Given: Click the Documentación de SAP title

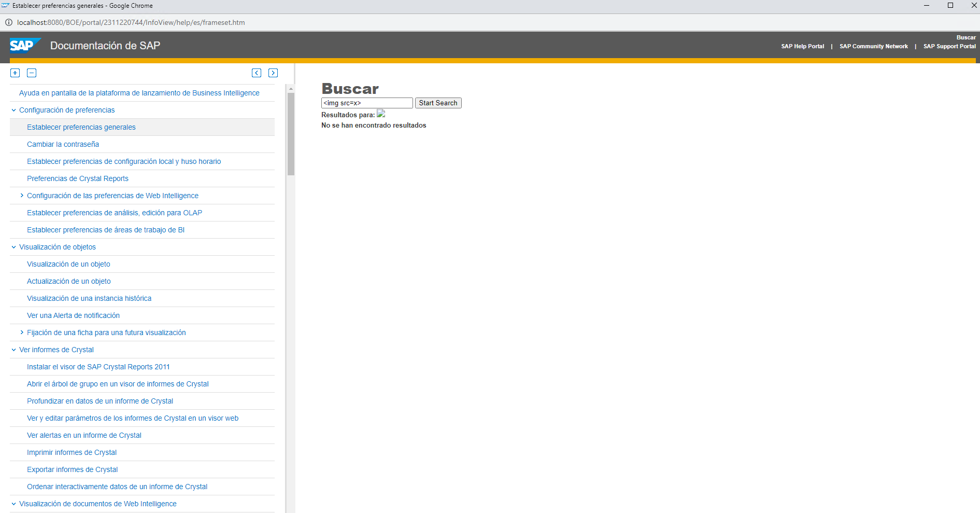Looking at the screenshot, I should (x=105, y=46).
